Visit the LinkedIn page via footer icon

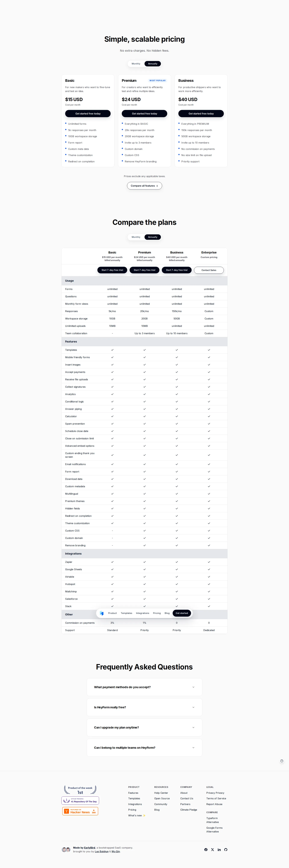coord(219,849)
